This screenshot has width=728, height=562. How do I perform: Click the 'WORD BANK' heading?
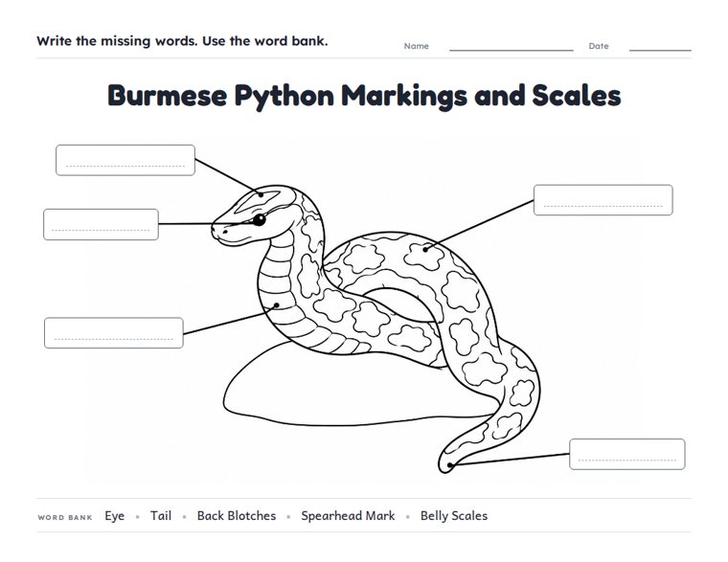coord(65,517)
